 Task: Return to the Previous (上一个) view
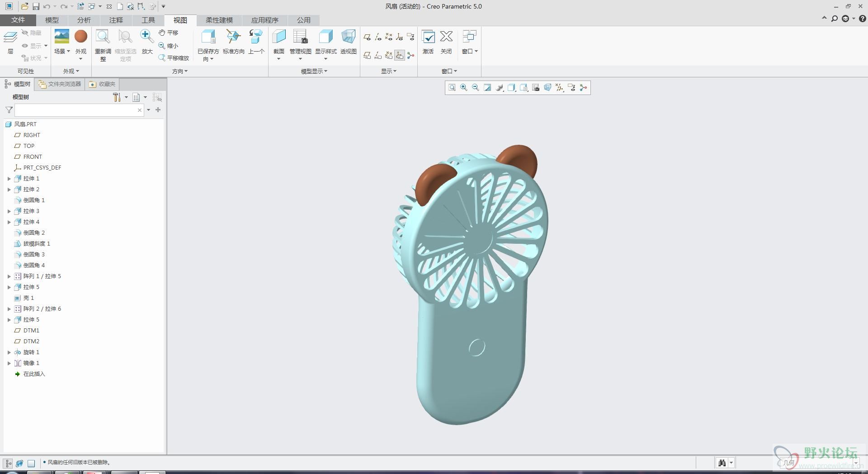pyautogui.click(x=256, y=42)
